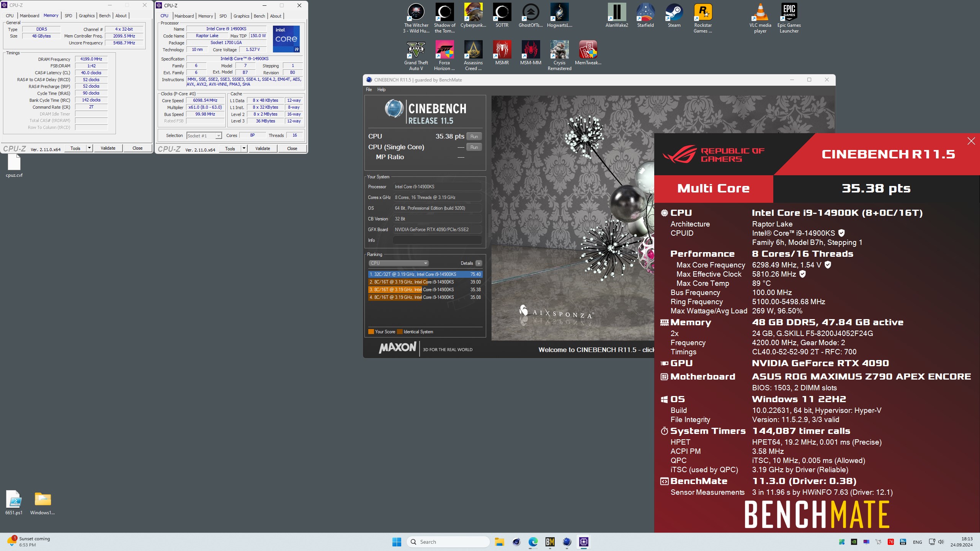Select ranking entry scoring 39.00
Image resolution: width=980 pixels, height=551 pixels.
click(x=425, y=282)
